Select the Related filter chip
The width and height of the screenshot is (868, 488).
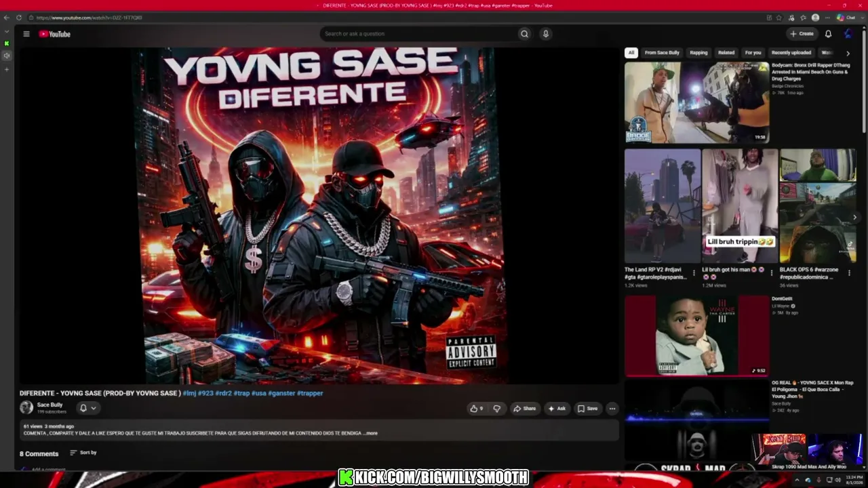[x=726, y=53]
